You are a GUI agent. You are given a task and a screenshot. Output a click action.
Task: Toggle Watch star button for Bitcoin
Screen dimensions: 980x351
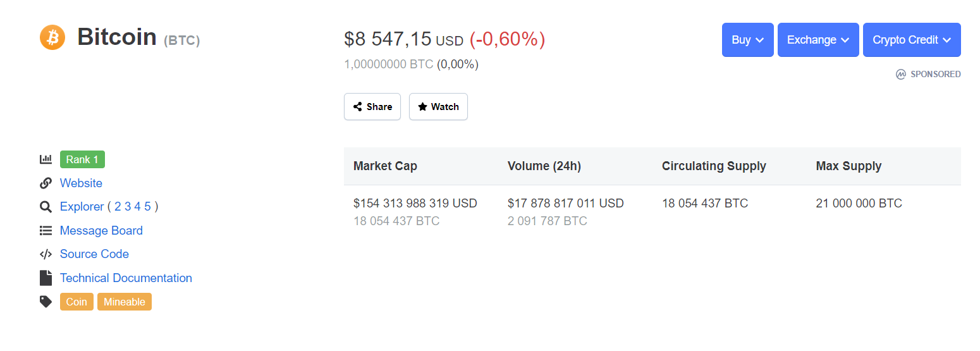click(438, 107)
